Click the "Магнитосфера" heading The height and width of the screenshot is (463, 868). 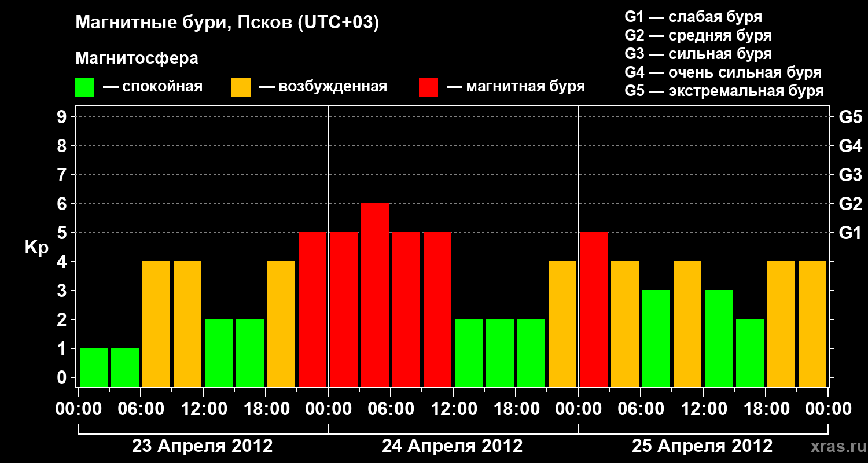(137, 58)
